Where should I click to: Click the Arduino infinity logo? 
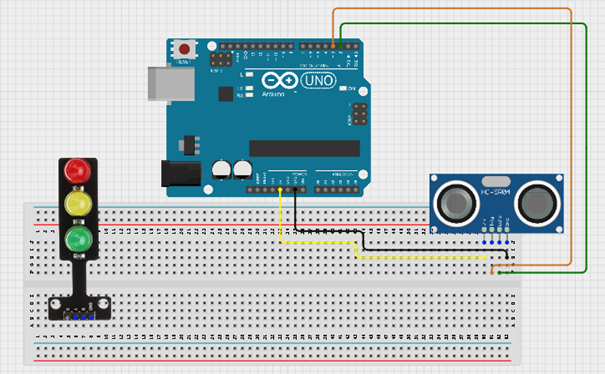pyautogui.click(x=279, y=81)
